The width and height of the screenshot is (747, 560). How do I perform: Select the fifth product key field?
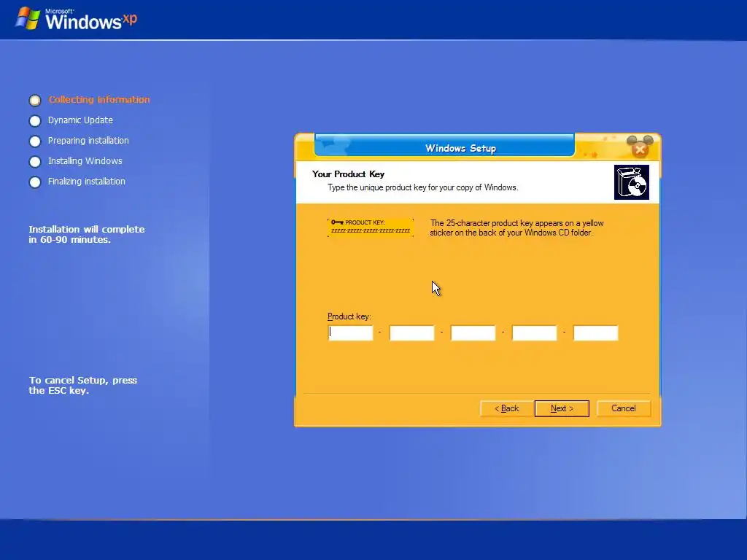(595, 332)
